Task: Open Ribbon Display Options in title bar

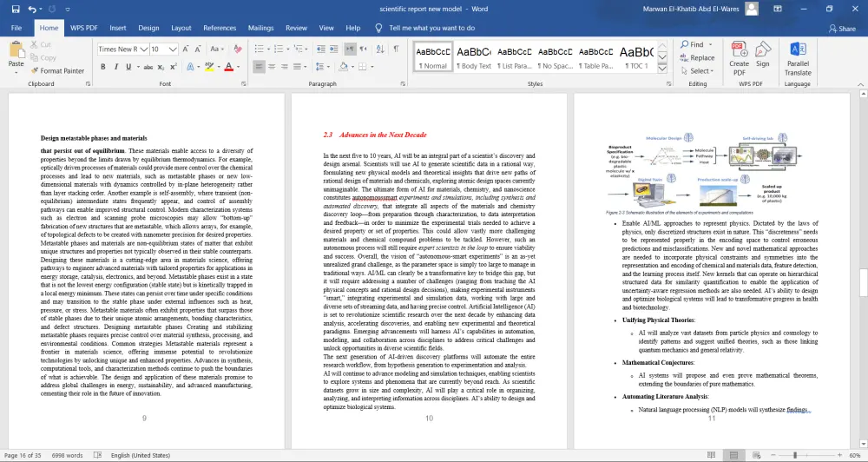Action: tap(778, 9)
